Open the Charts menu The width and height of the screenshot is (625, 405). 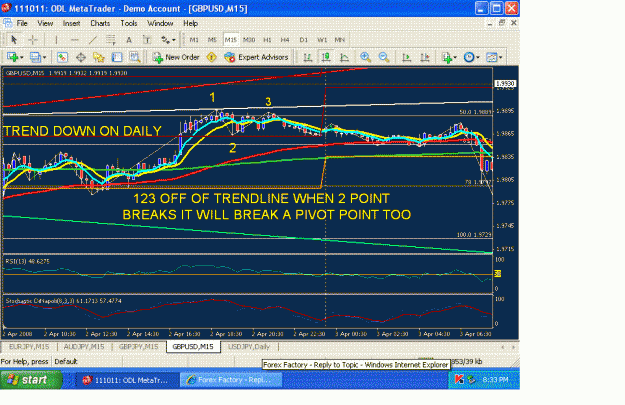click(100, 23)
